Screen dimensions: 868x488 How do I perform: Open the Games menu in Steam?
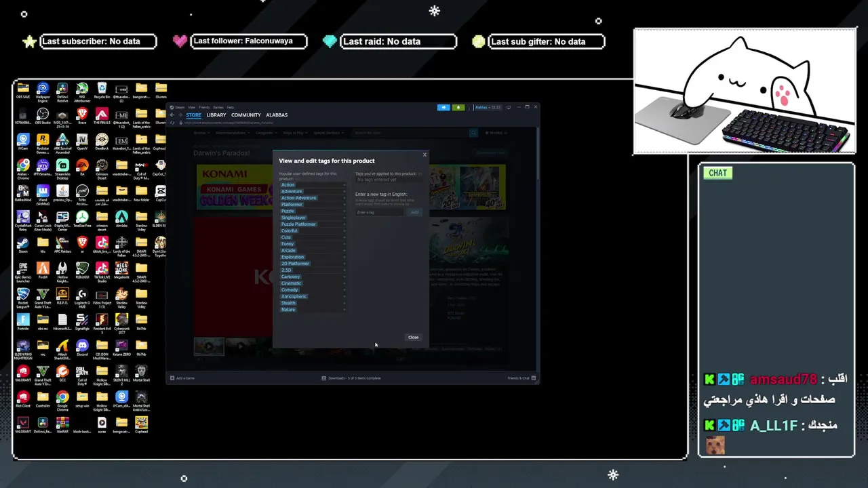pyautogui.click(x=218, y=107)
